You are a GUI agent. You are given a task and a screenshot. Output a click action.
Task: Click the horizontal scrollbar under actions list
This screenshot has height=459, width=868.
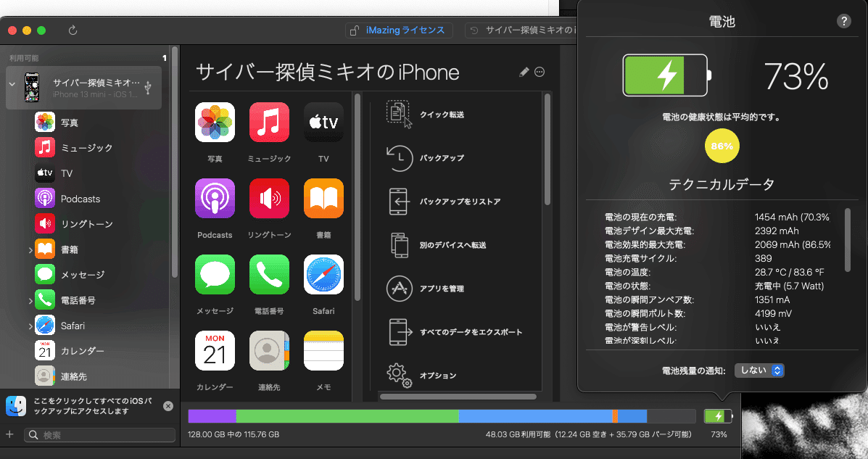(458, 397)
